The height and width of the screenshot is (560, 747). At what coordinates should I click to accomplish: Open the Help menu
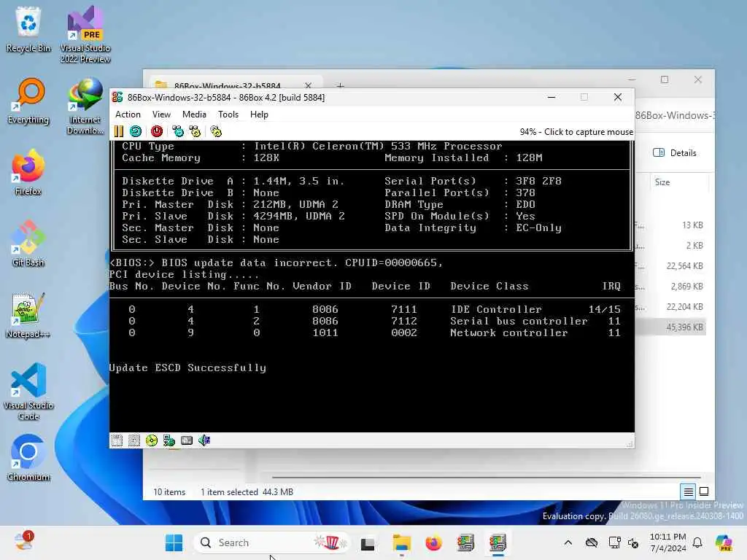pyautogui.click(x=259, y=114)
